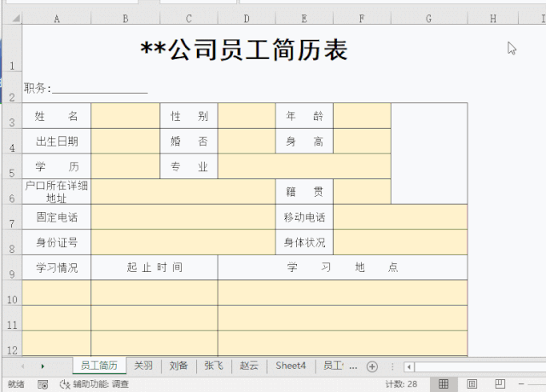Click the 学习地点 header cell

coord(343,268)
